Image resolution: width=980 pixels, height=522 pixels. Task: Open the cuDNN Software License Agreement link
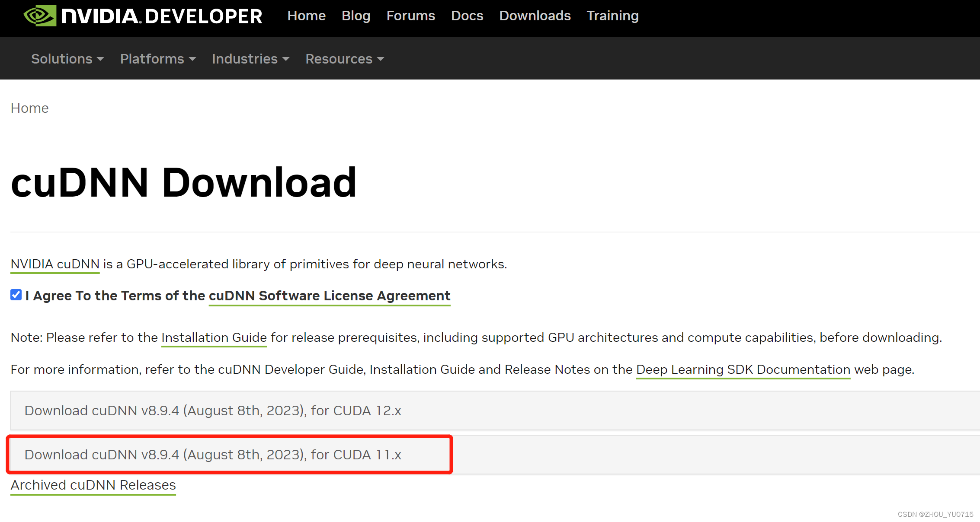coord(329,296)
